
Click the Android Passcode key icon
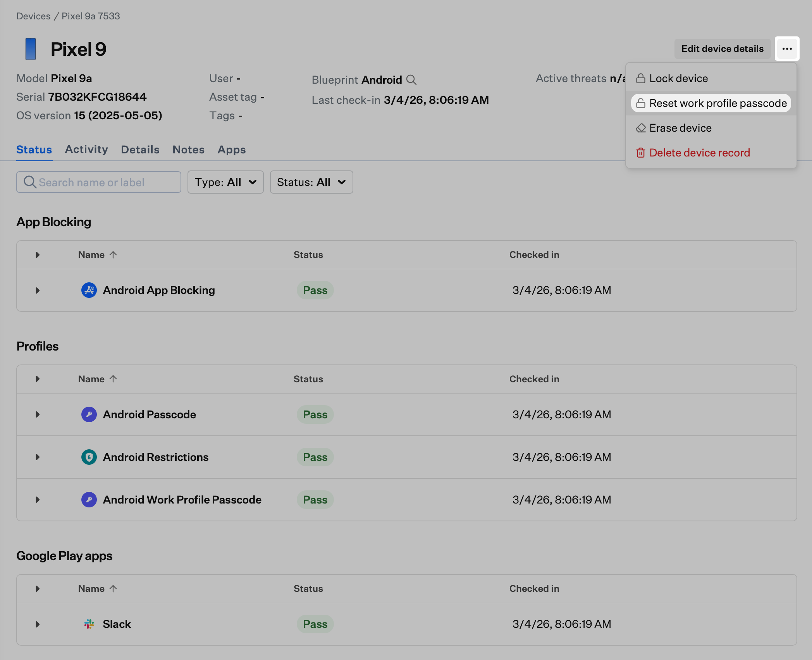(89, 414)
